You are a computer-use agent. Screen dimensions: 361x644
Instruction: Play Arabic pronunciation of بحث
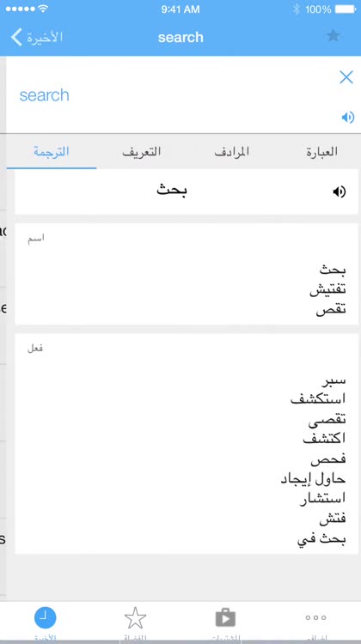click(340, 191)
